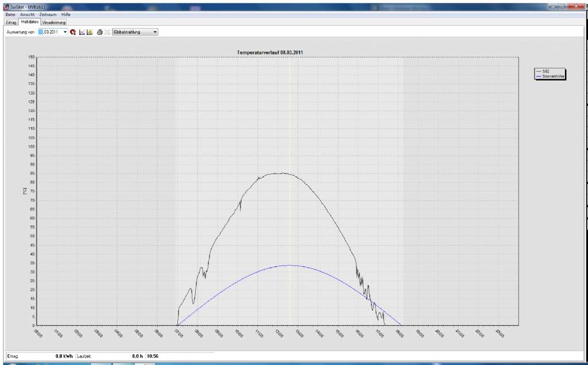Click the yellow bar chart icon
588x365 pixels.
(x=90, y=32)
